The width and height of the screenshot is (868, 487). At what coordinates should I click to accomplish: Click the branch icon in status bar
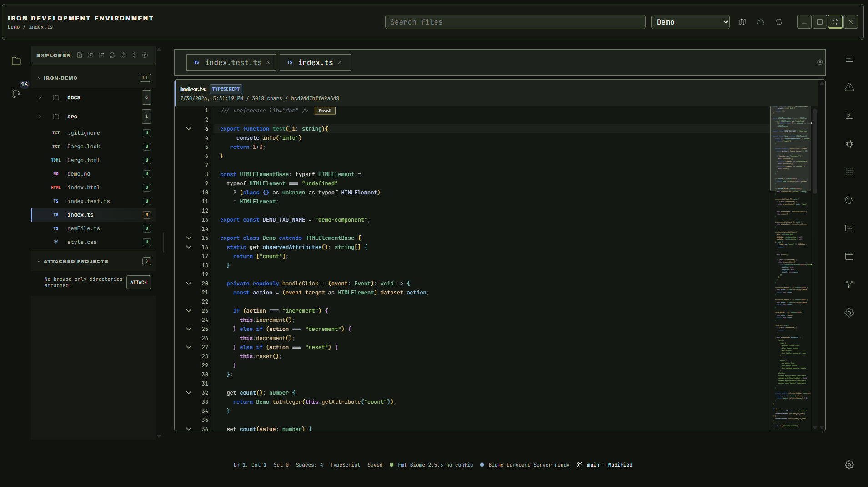pos(580,465)
